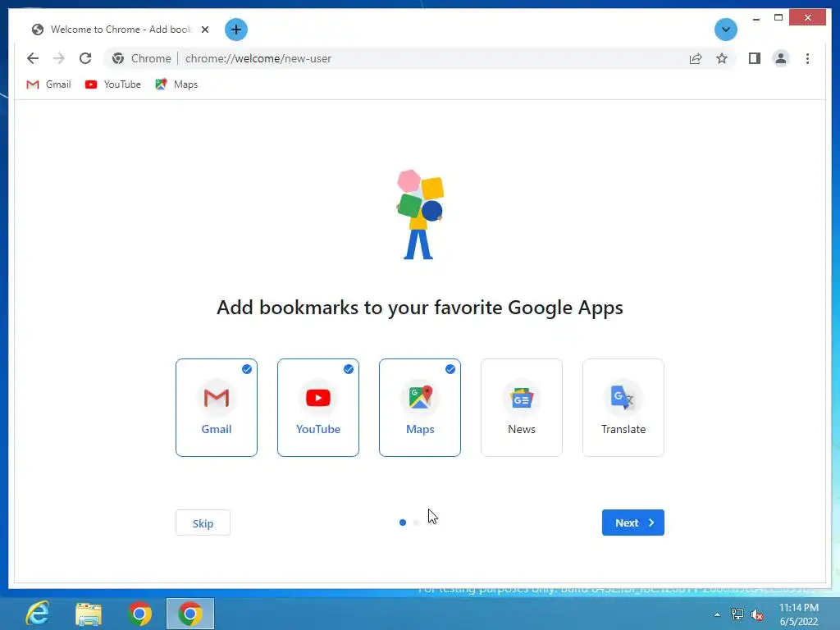Open the side panel icon
This screenshot has height=630, width=840.
(755, 58)
